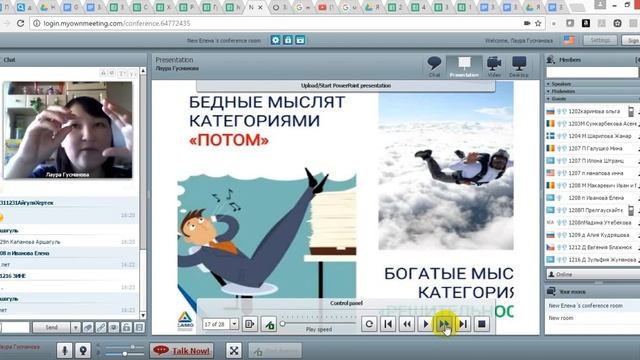This screenshot has width=640, height=360.
Task: Click the browser reload button
Action: pyautogui.click(x=20, y=24)
